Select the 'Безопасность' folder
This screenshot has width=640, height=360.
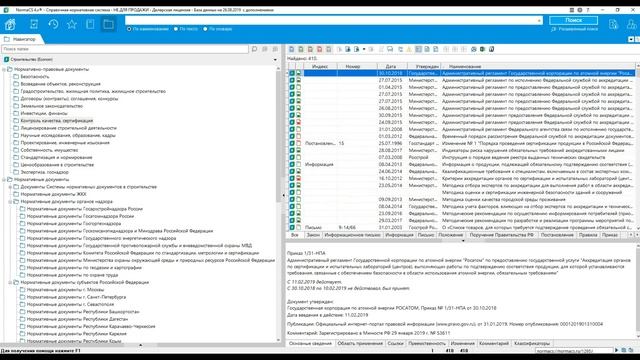tap(35, 77)
